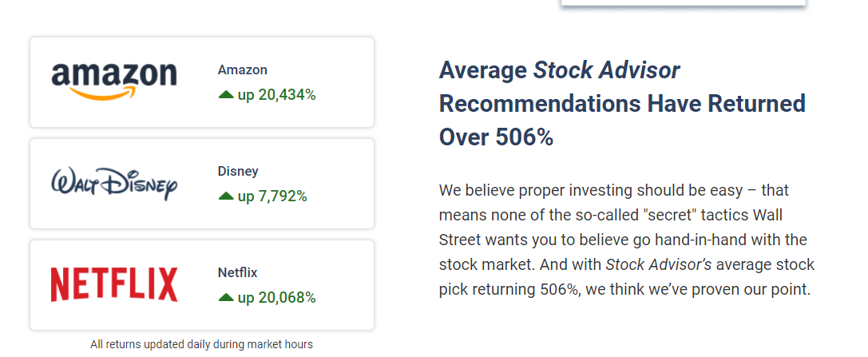Click the italic 'Stock Advisor's' text in paragraph
This screenshot has height=357, width=868.
[659, 264]
